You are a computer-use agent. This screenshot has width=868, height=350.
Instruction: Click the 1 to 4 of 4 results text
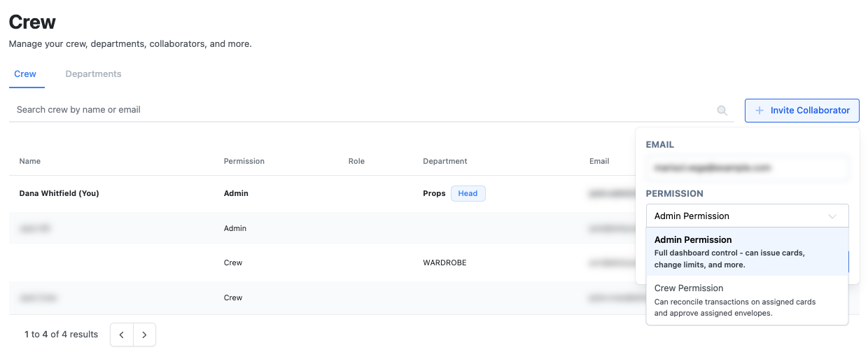[x=62, y=335]
